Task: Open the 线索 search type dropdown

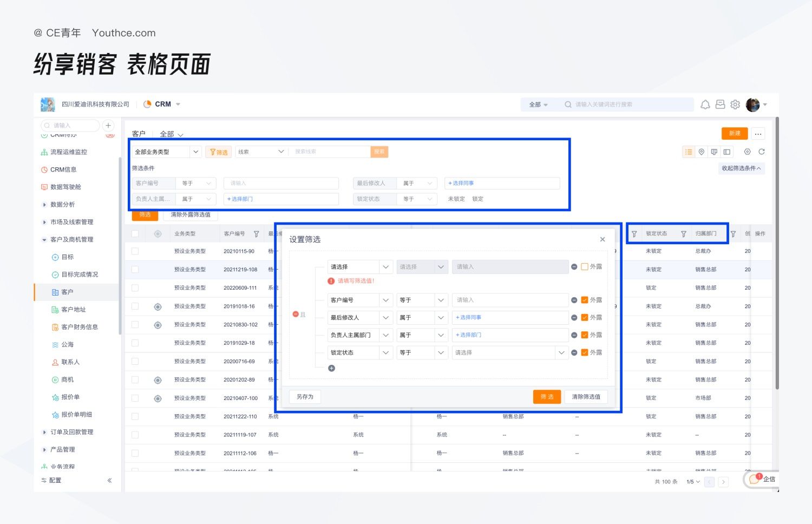Action: [x=261, y=152]
